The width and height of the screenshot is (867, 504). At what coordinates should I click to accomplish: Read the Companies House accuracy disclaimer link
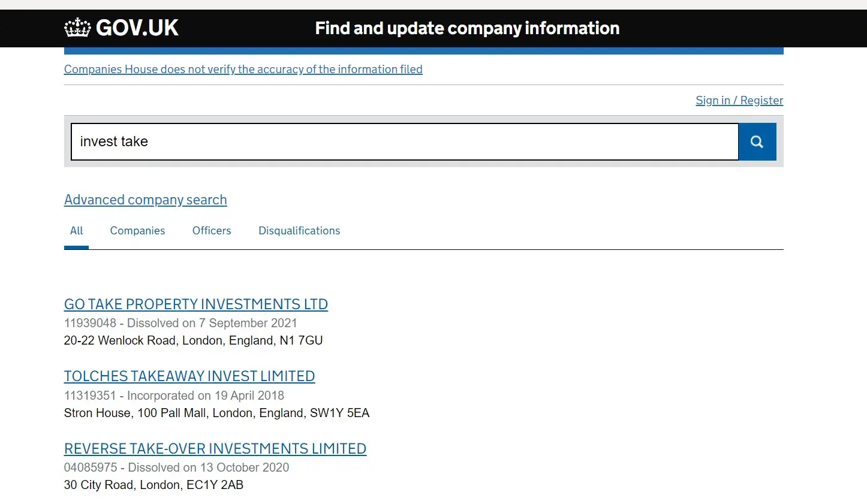point(243,69)
